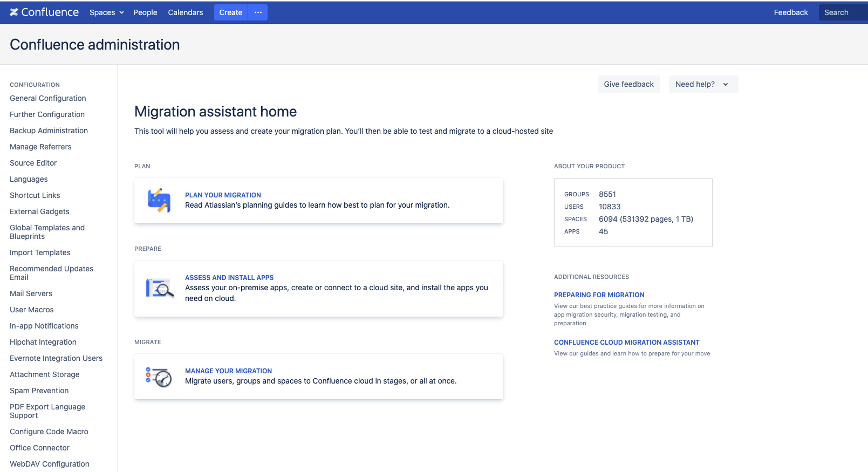Viewport: 868px width, 472px height.
Task: Open Recommended Updates Email
Action: 51,273
